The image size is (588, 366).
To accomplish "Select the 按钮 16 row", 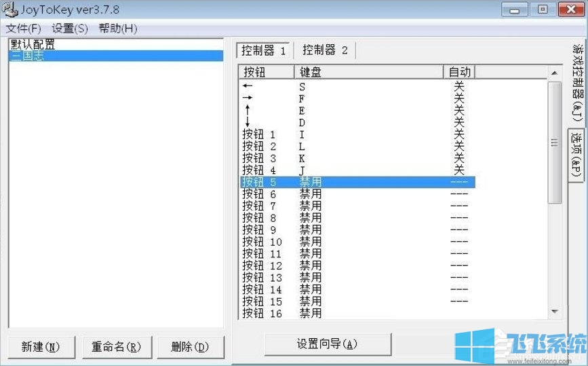I will (357, 313).
